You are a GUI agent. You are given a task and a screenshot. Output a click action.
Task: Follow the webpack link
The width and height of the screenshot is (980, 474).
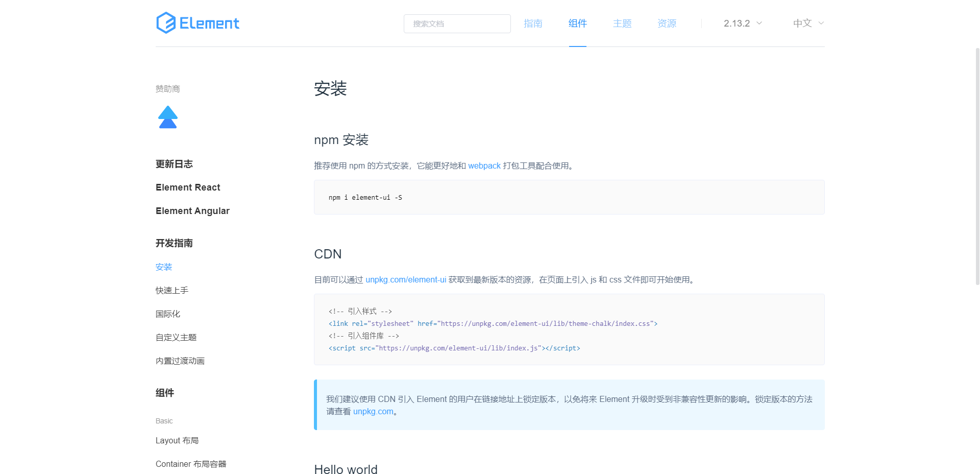(x=484, y=166)
